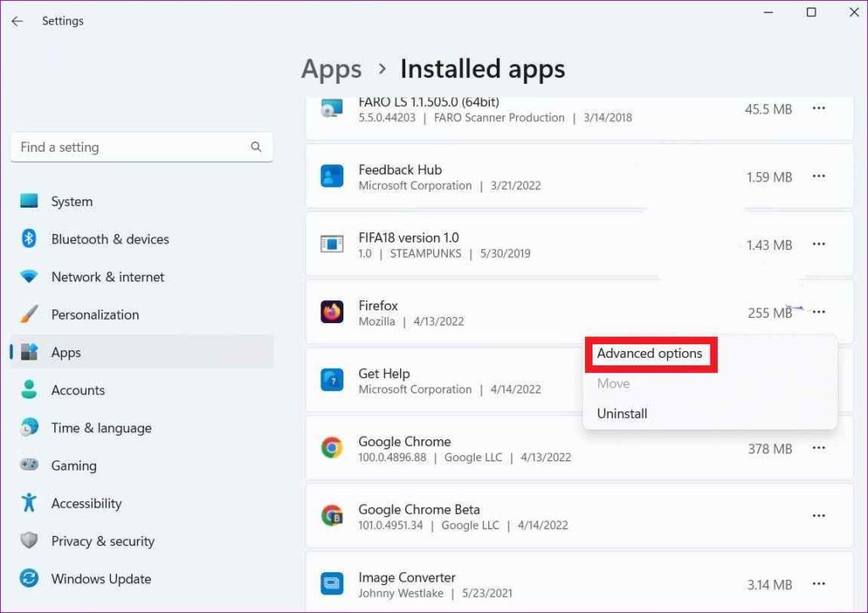Select the Bluetooth & devices icon

pos(29,238)
